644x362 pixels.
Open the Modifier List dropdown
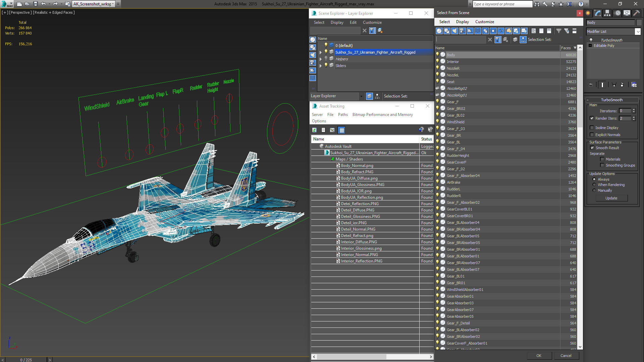click(638, 32)
